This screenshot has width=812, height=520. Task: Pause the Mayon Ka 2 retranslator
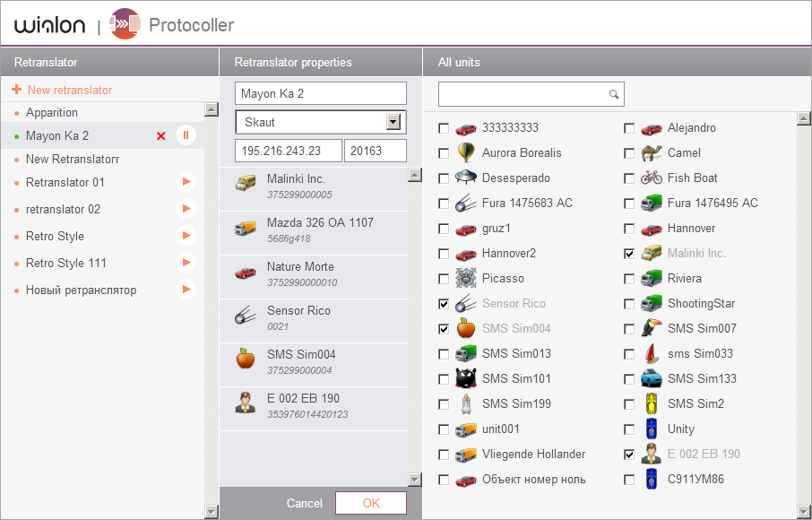[186, 135]
